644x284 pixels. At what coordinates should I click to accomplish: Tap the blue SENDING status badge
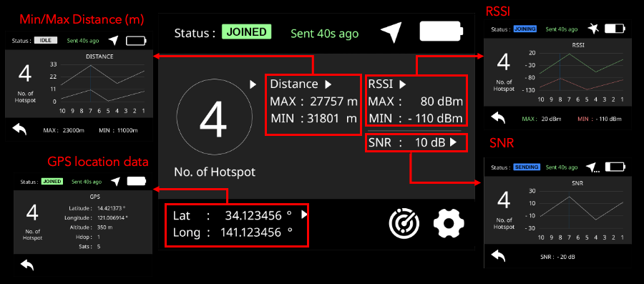pos(527,167)
